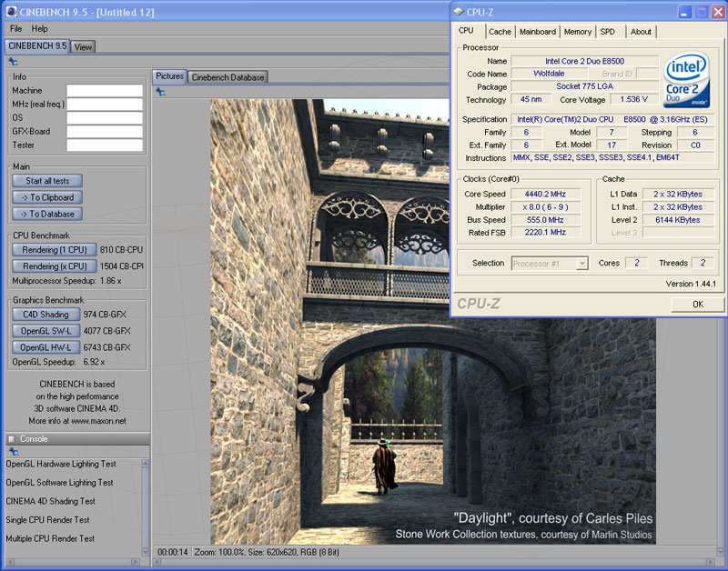Image resolution: width=728 pixels, height=571 pixels.
Task: Click the To Clipboard button
Action: (47, 197)
